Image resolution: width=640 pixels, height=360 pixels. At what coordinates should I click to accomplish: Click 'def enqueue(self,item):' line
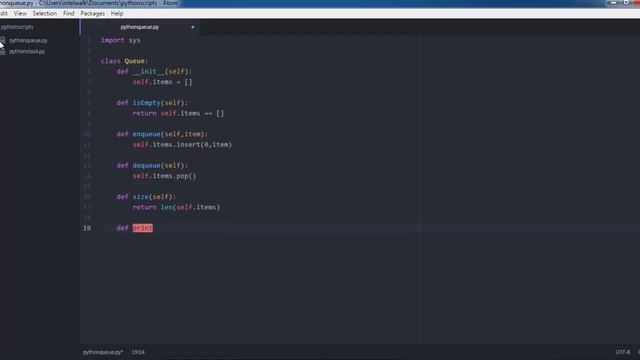(x=162, y=134)
